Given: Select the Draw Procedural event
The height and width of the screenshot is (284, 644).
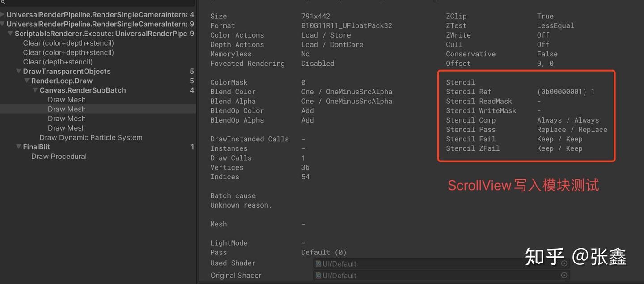Looking at the screenshot, I should tap(59, 156).
